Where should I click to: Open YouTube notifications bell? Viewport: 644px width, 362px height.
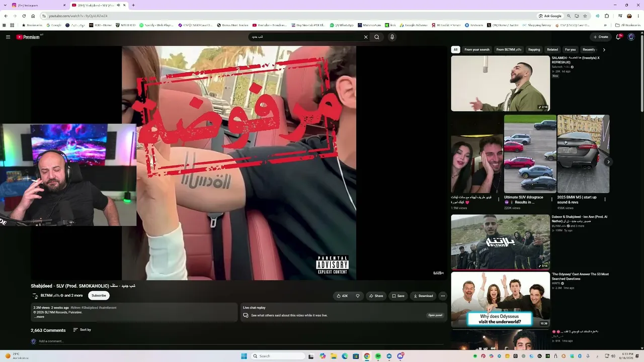click(619, 37)
